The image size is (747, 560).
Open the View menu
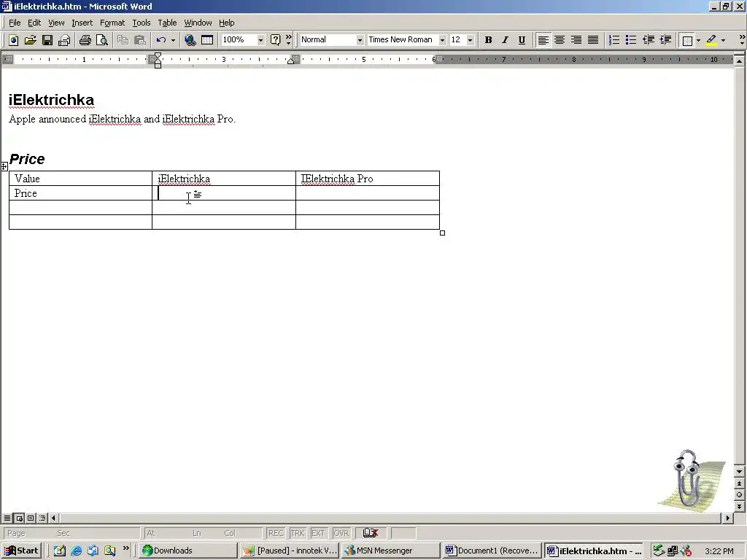(x=56, y=23)
